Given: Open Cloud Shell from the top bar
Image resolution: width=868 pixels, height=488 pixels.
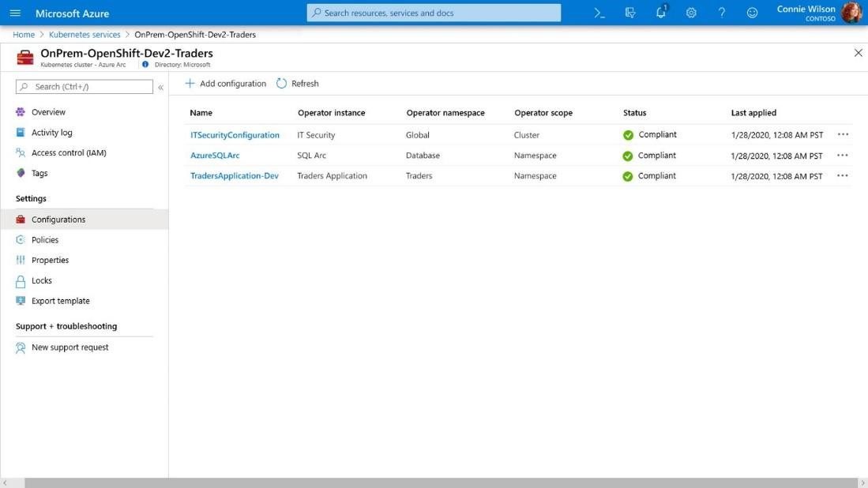Looking at the screenshot, I should [599, 13].
